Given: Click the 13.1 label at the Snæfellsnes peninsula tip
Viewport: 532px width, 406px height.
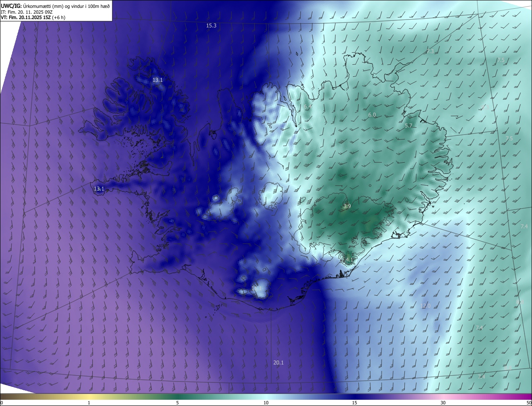Looking at the screenshot, I should click(99, 188).
